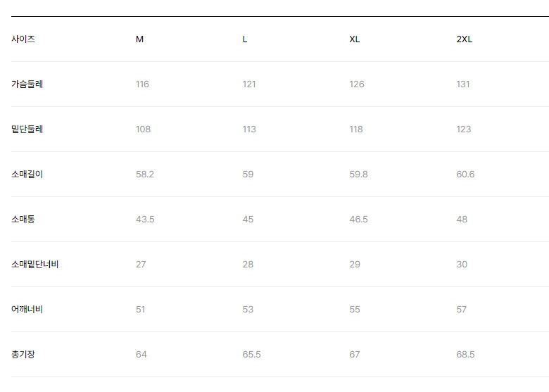Select the M size column header

[x=139, y=39]
